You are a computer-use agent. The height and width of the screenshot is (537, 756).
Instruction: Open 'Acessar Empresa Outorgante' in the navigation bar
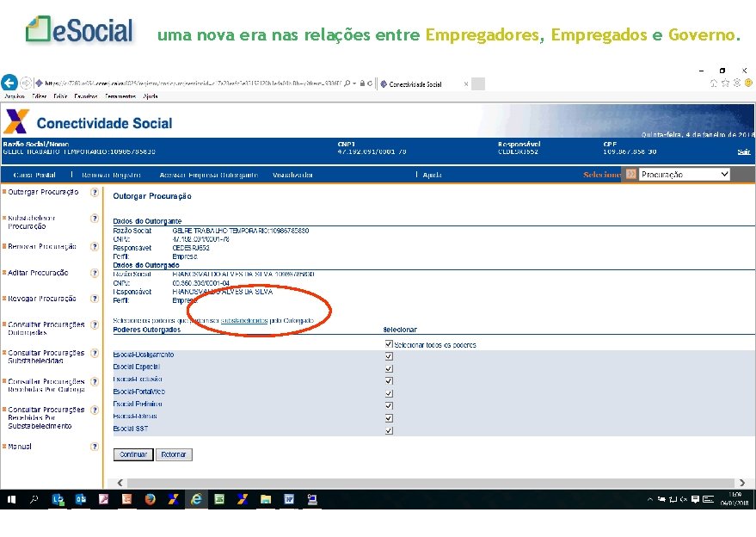click(209, 176)
